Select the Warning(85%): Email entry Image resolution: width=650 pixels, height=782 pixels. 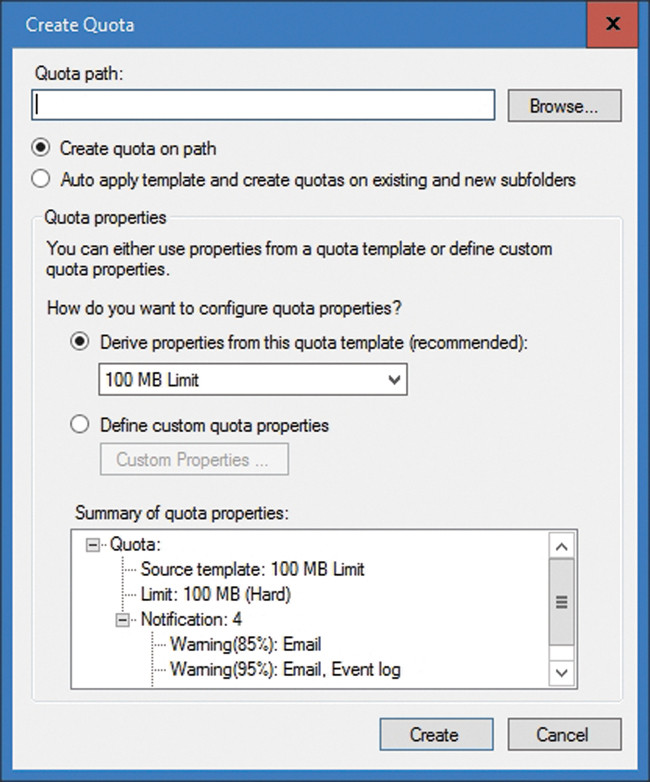245,645
